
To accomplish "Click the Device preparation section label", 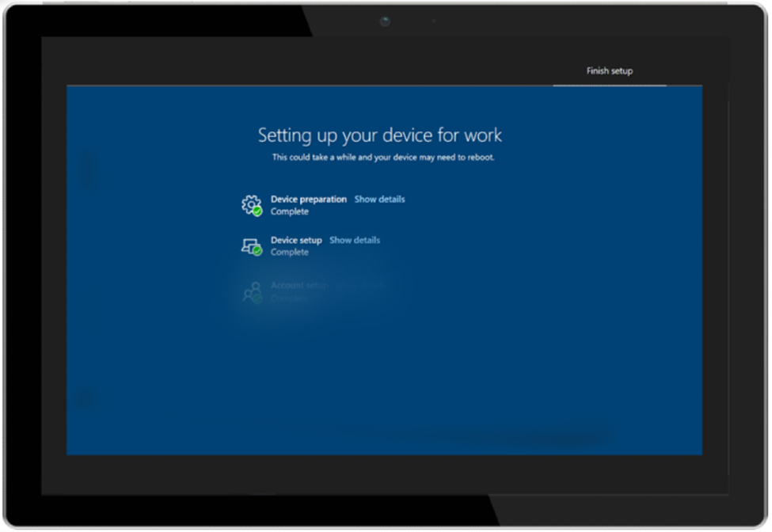I will pos(309,199).
